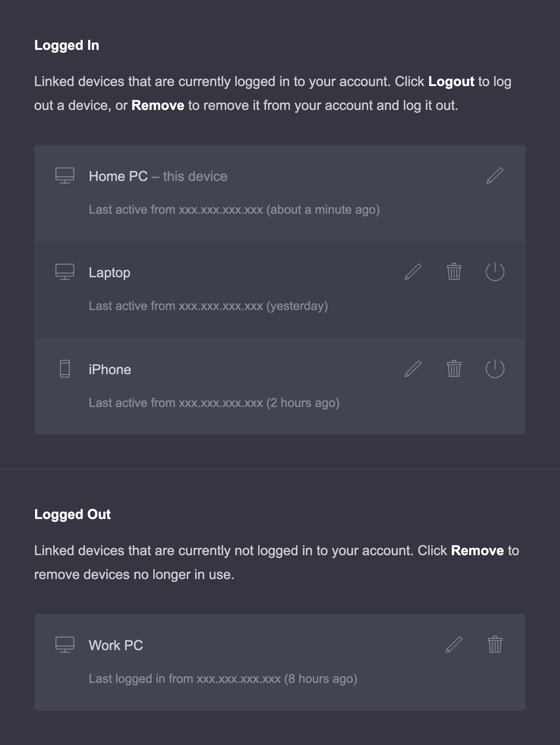Click Laptop's last active yesterday text
This screenshot has height=745, width=560.
click(x=208, y=306)
